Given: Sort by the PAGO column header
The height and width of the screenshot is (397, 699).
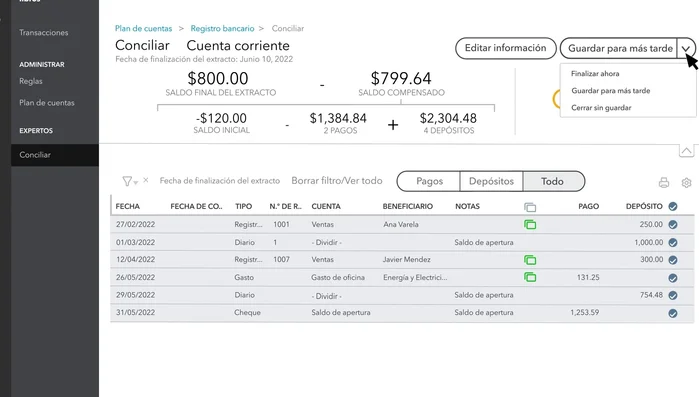Looking at the screenshot, I should pos(588,206).
